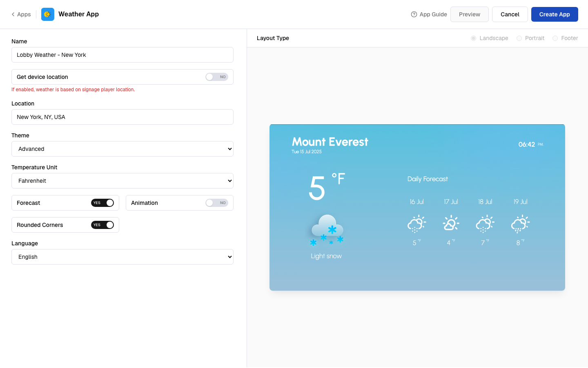The height and width of the screenshot is (368, 588).
Task: Click the red device location hint text
Action: coord(73,90)
